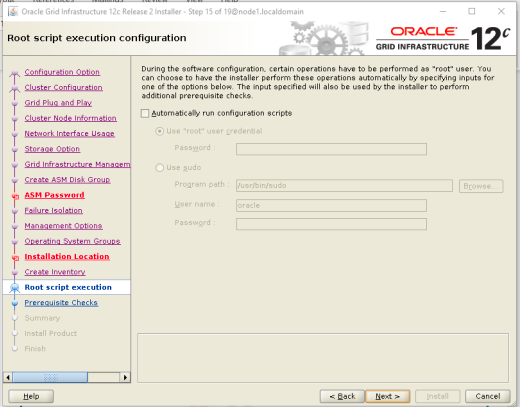520x407 pixels.
Task: Close the installer window
Action: [x=501, y=11]
